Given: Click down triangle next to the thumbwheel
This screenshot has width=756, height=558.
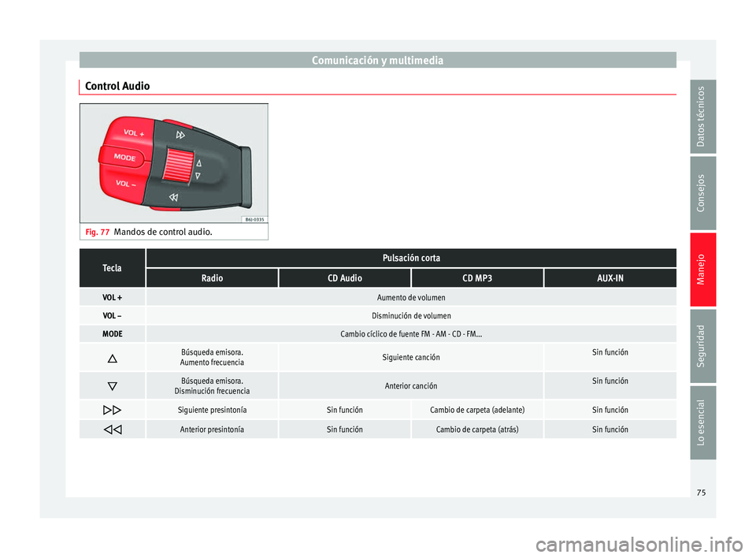Looking at the screenshot, I should click(x=198, y=177).
